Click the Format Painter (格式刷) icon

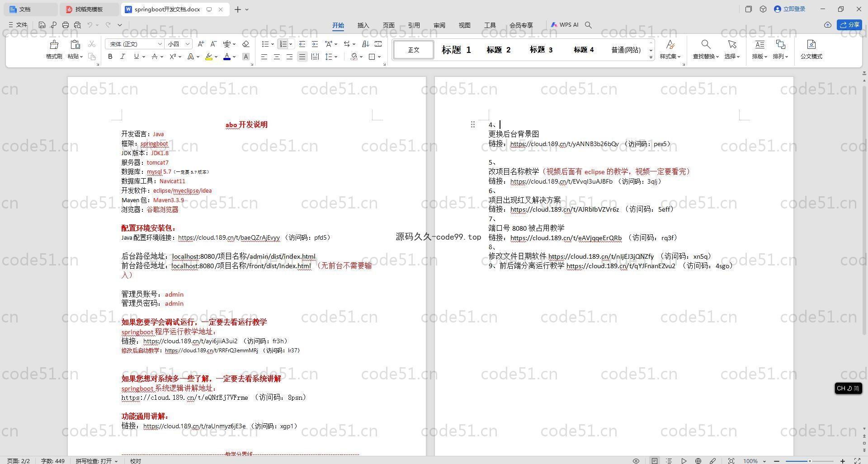54,44
